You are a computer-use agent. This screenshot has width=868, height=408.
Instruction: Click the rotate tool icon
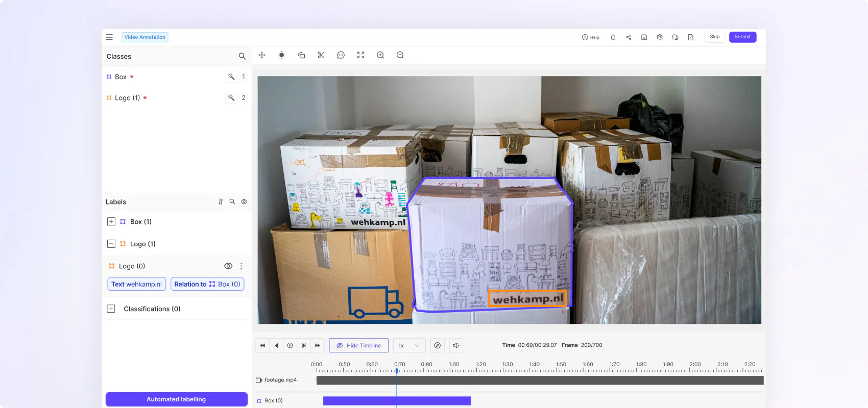(301, 55)
